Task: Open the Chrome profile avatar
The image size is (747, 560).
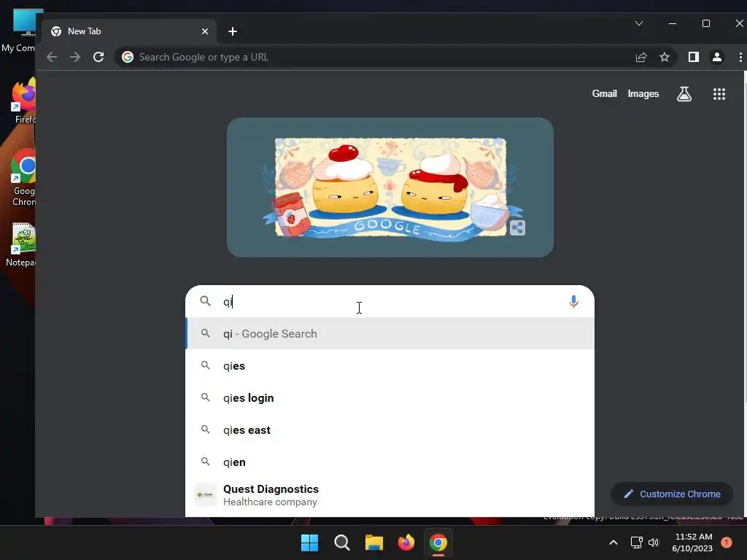Action: [717, 57]
